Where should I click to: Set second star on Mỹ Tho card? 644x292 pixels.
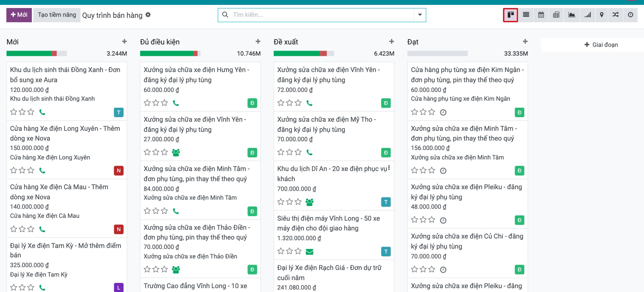[289, 152]
